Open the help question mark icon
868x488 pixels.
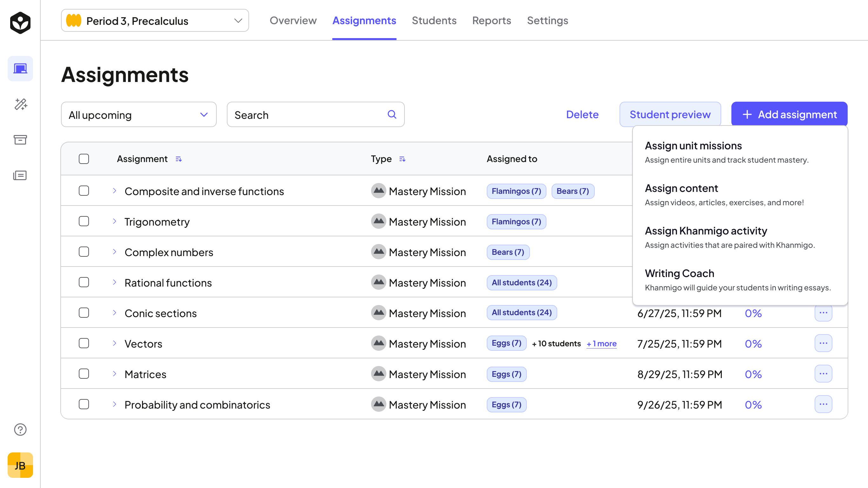click(20, 429)
